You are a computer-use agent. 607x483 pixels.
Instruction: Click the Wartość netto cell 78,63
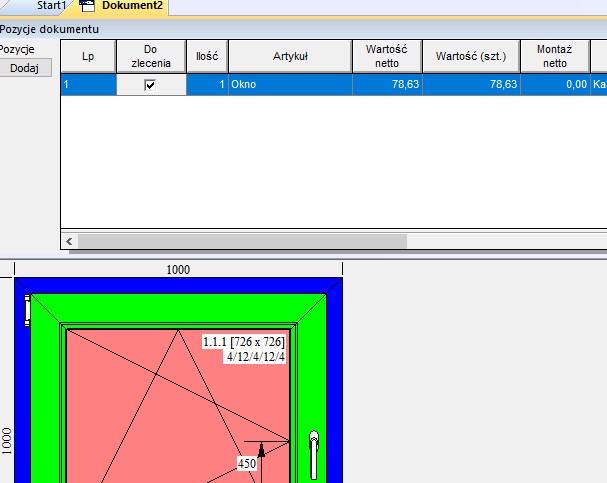(387, 84)
